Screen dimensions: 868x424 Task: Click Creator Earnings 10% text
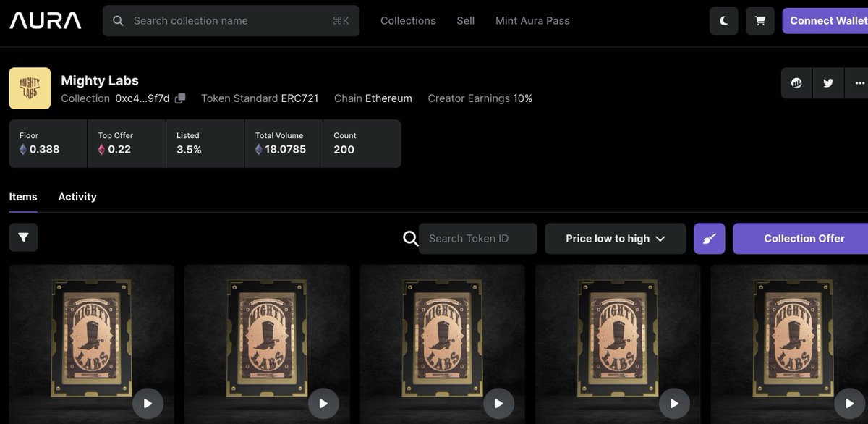coord(480,98)
